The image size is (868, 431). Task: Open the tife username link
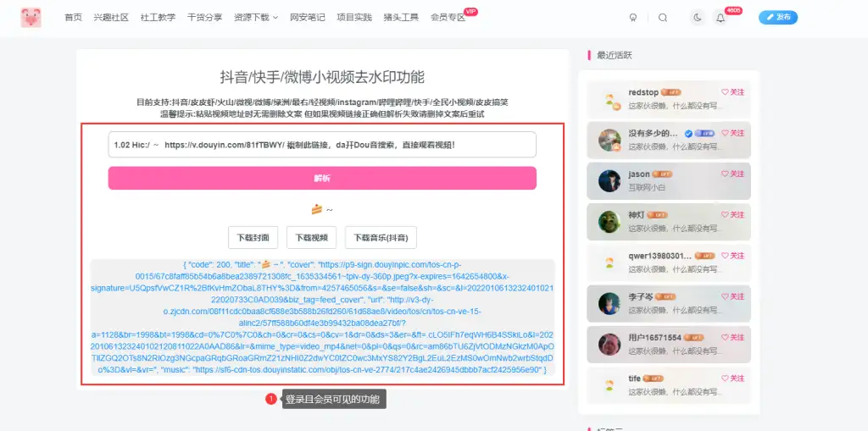(x=634, y=379)
